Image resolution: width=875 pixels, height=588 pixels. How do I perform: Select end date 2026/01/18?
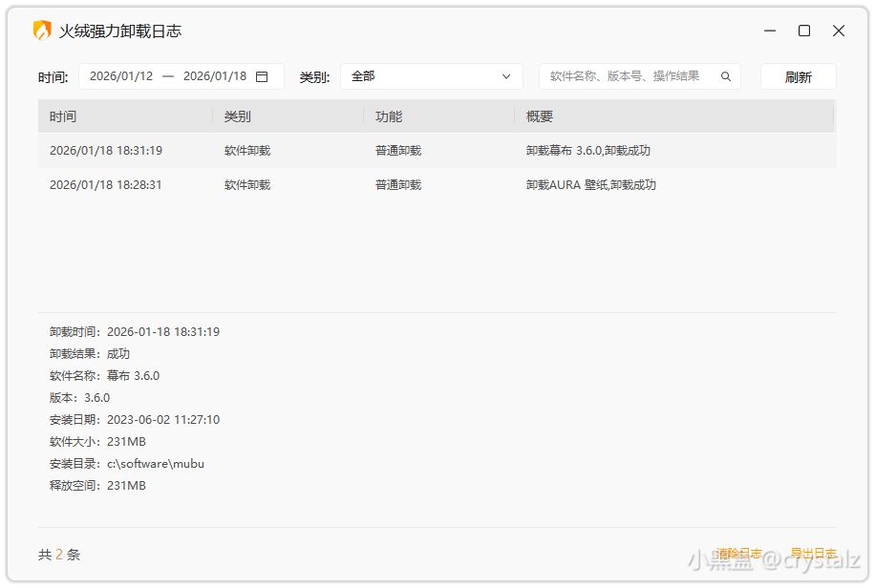pos(215,76)
